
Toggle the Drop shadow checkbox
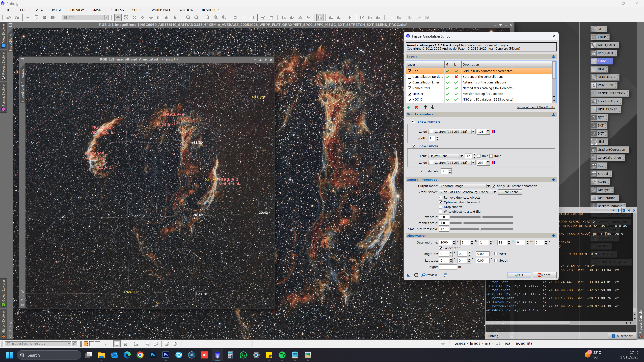pos(441,207)
